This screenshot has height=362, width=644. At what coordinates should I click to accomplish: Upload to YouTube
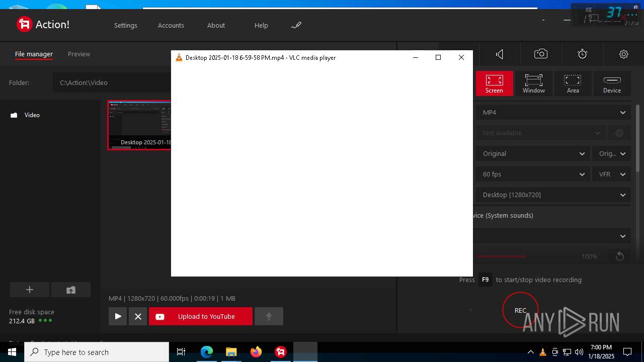201,316
